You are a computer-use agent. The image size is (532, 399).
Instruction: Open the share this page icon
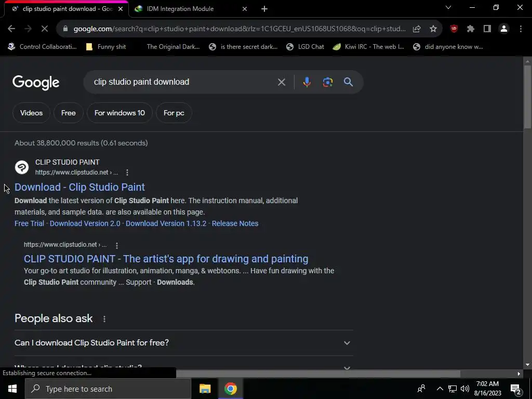click(417, 29)
